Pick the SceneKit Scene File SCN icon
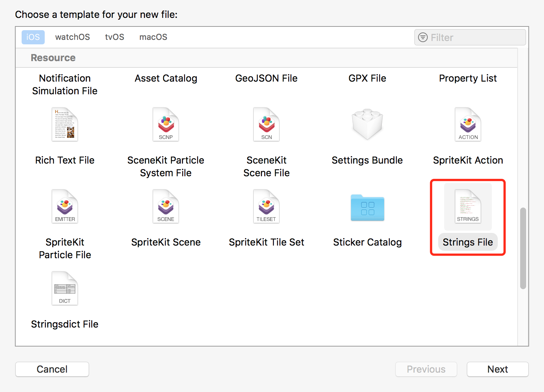This screenshot has width=544, height=392. click(x=266, y=124)
